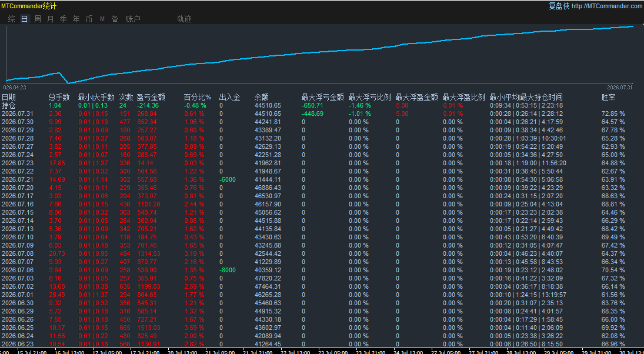
Task: Open the 备 notes tab
Action: click(115, 19)
